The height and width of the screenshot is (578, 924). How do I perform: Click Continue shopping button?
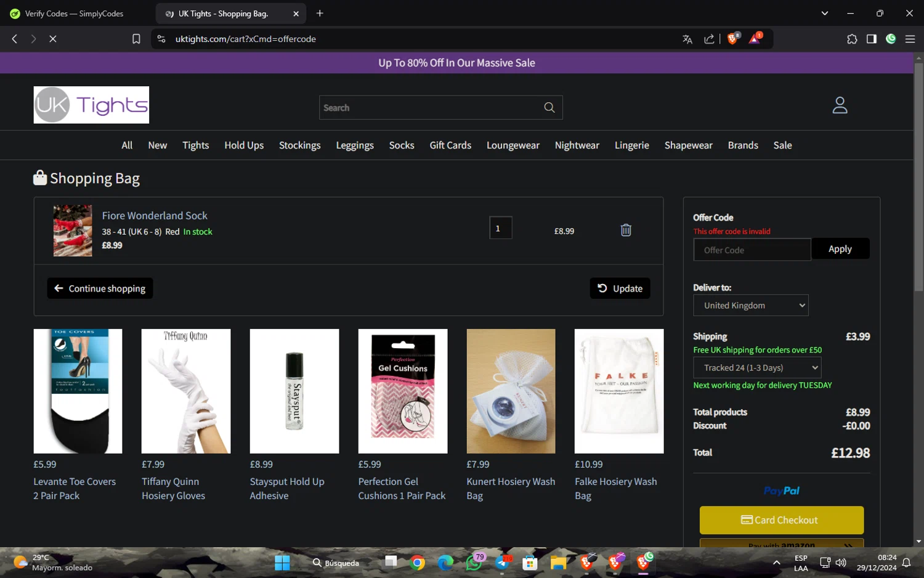pos(100,288)
